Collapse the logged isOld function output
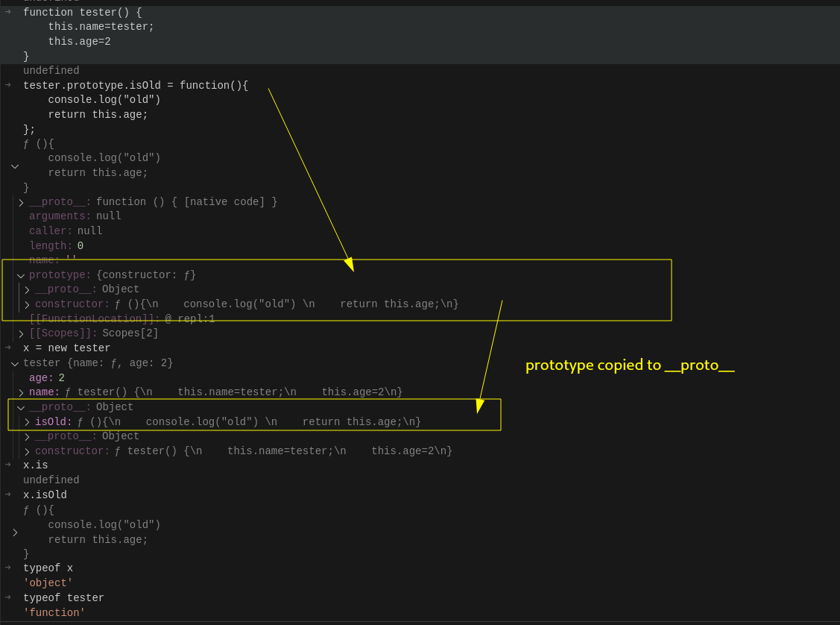The width and height of the screenshot is (840, 625). click(15, 166)
